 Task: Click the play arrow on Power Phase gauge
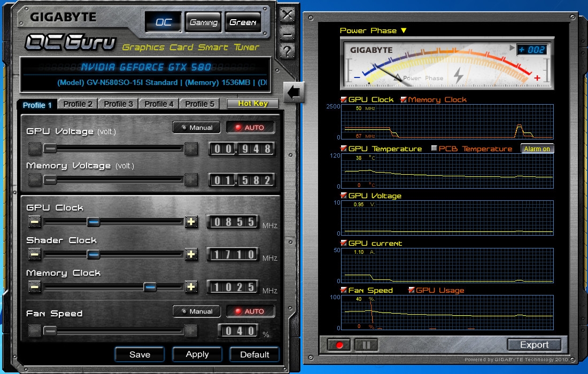tap(512, 48)
